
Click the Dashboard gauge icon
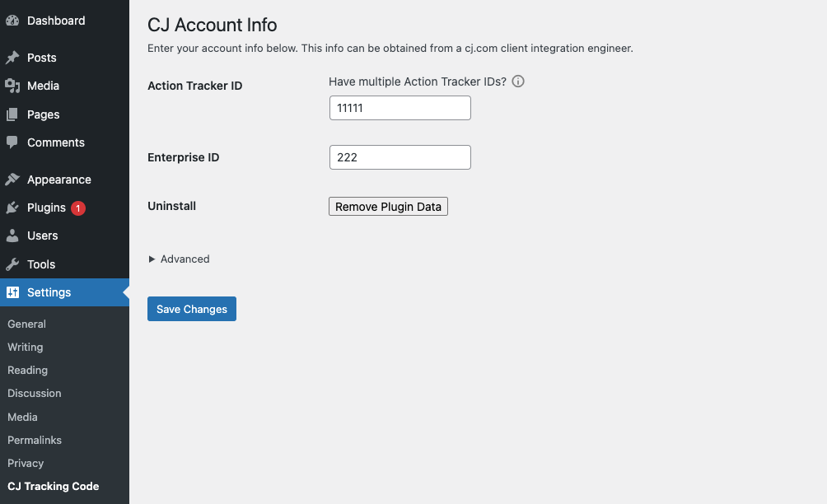coord(12,21)
